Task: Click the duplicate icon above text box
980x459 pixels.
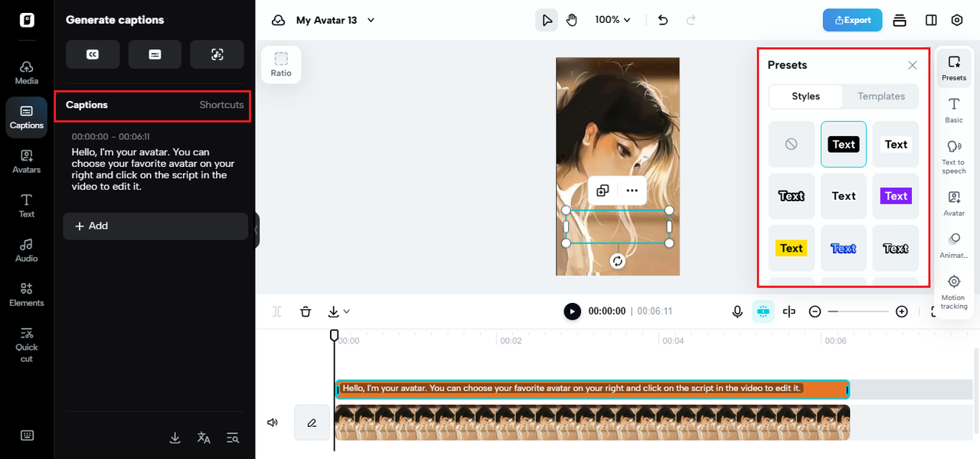Action: point(603,190)
